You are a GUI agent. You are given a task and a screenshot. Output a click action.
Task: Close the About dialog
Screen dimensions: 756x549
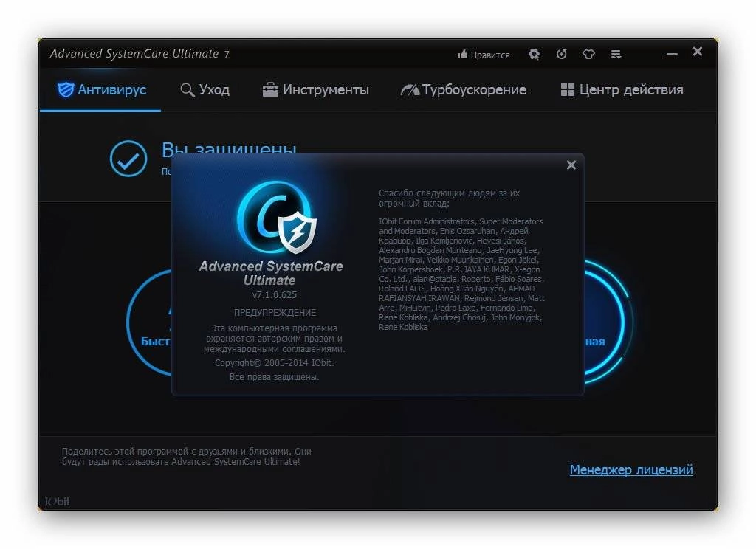pyautogui.click(x=571, y=165)
